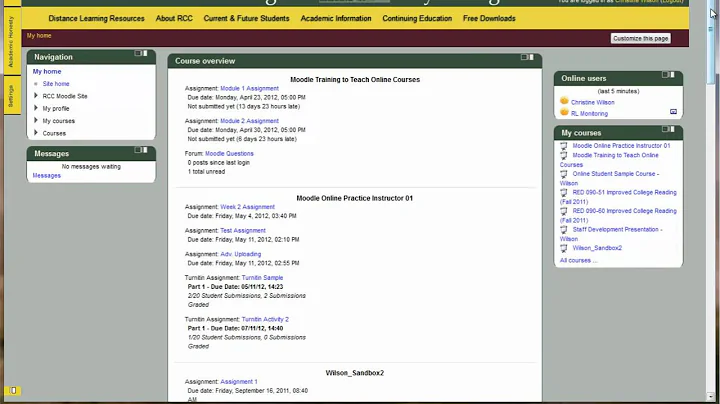This screenshot has width=720, height=404.
Task: Open Moodle Online Practice Instructor 01 course link
Action: coord(621,146)
